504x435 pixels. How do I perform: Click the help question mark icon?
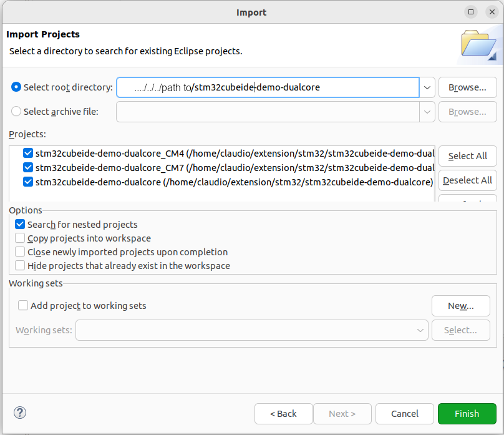(20, 413)
